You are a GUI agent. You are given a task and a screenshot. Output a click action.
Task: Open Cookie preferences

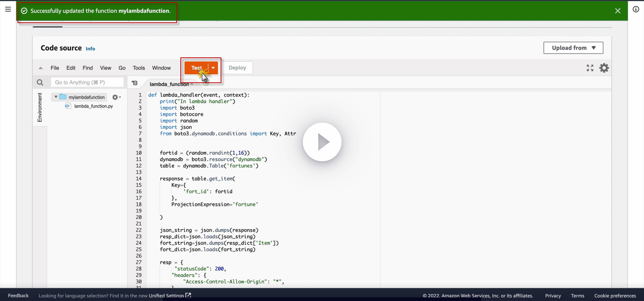pos(615,296)
